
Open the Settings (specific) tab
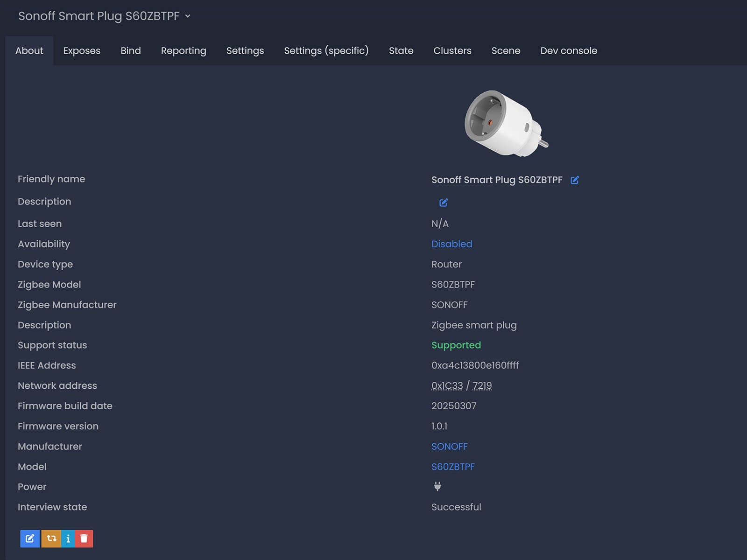[x=326, y=50]
